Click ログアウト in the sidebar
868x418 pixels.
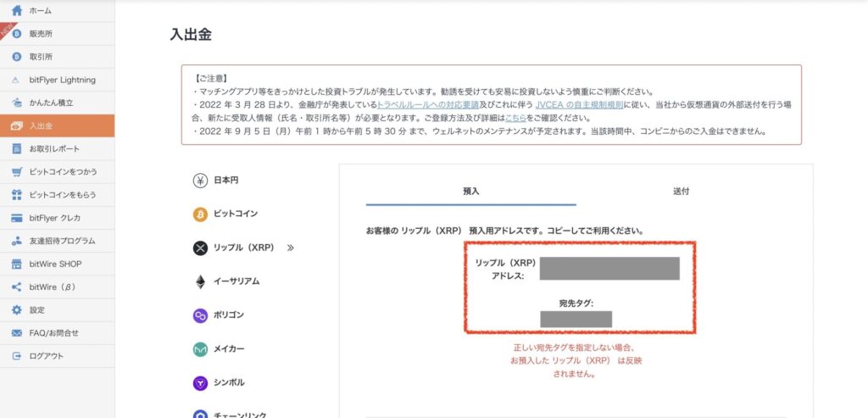click(58, 356)
